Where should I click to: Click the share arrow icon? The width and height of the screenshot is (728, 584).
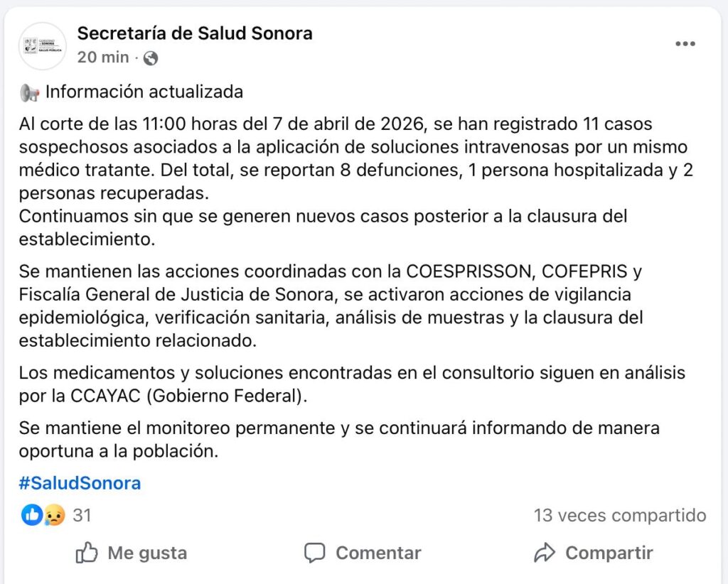[545, 553]
